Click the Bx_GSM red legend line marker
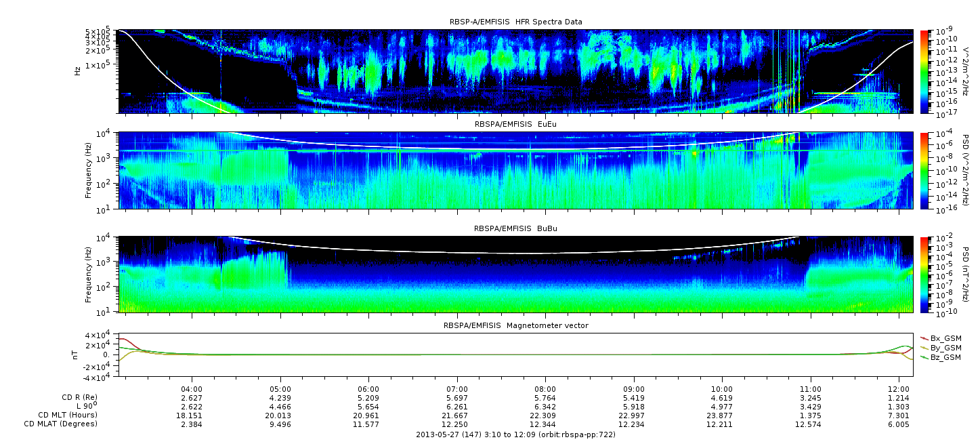 click(x=924, y=338)
